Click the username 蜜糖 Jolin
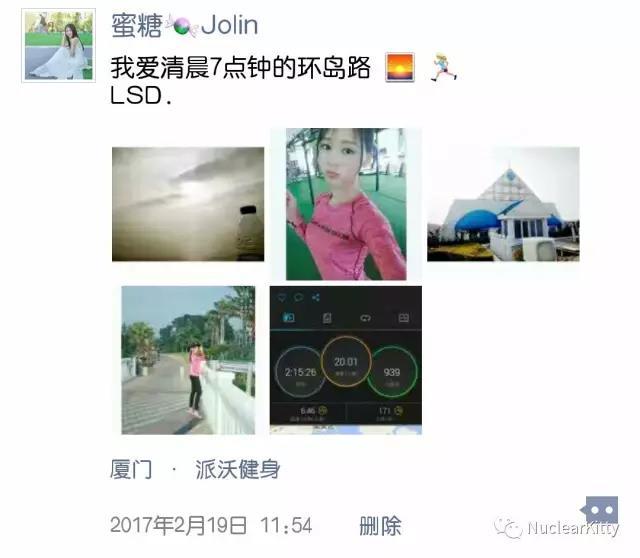Screen dimensions: 640x558 [x=184, y=25]
